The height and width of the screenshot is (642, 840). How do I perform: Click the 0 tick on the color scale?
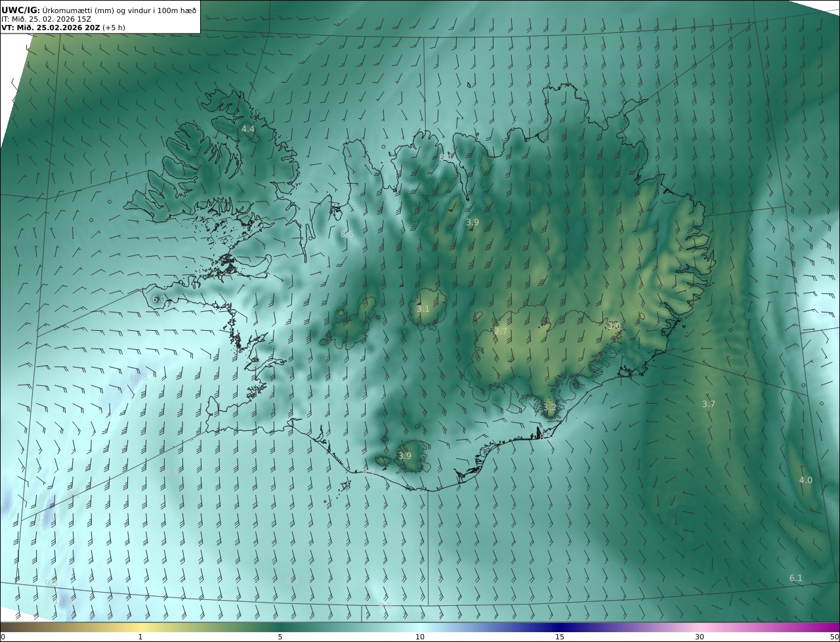[3, 637]
